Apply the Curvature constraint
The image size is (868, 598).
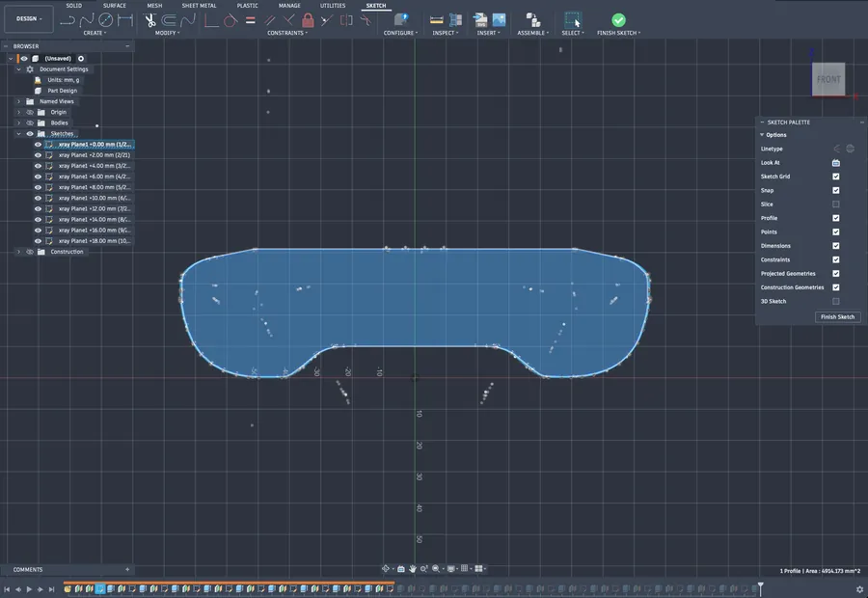(366, 20)
